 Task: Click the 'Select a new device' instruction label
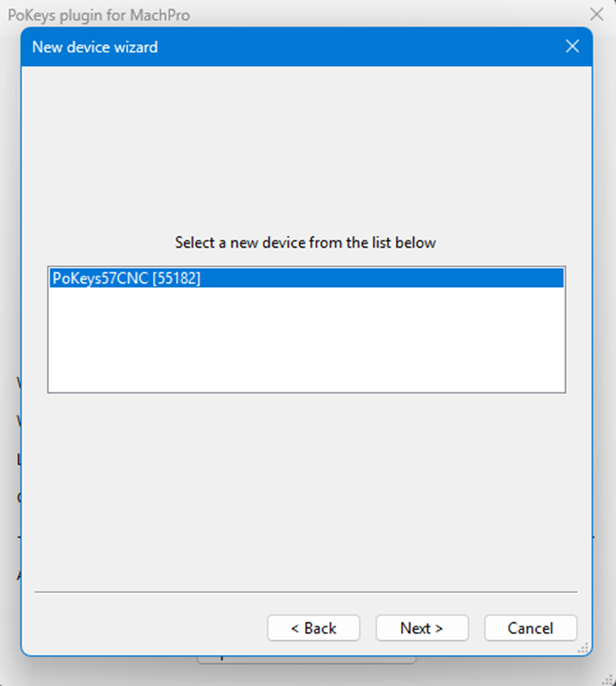tap(305, 243)
